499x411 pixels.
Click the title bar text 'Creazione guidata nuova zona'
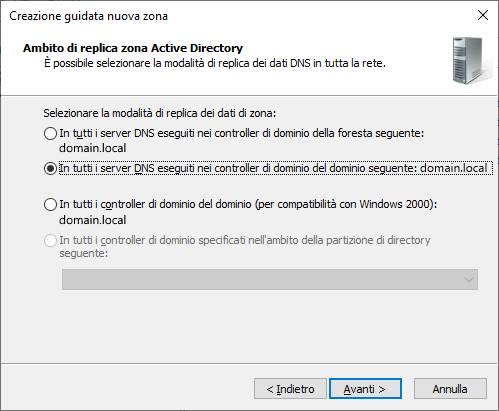88,16
